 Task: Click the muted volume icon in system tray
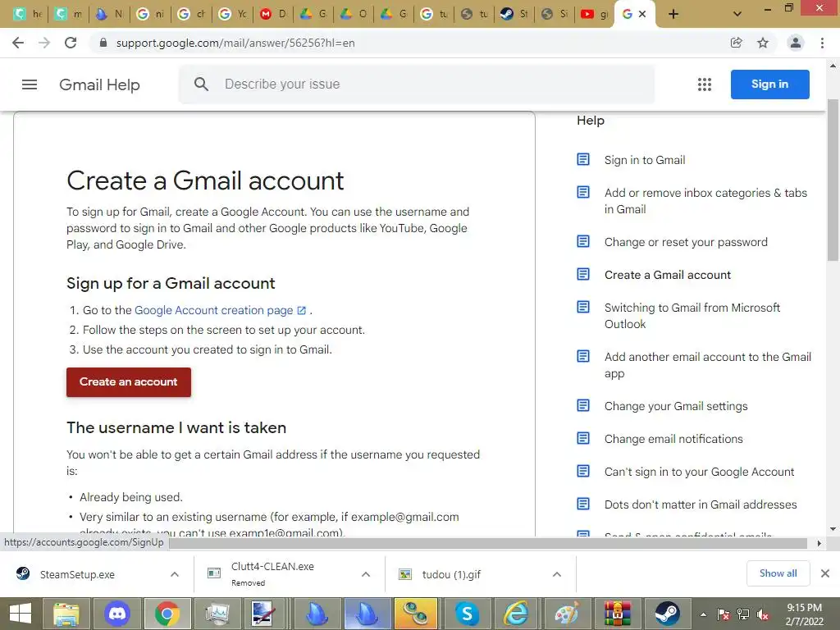(763, 614)
